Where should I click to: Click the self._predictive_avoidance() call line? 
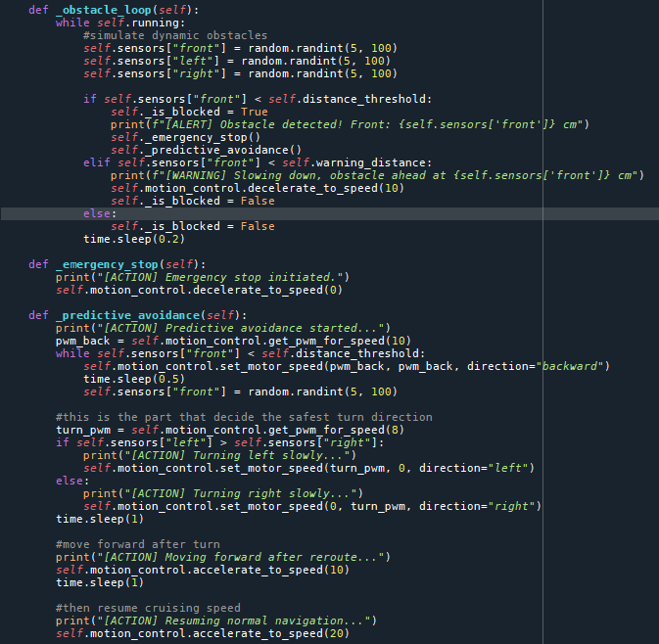pos(206,150)
